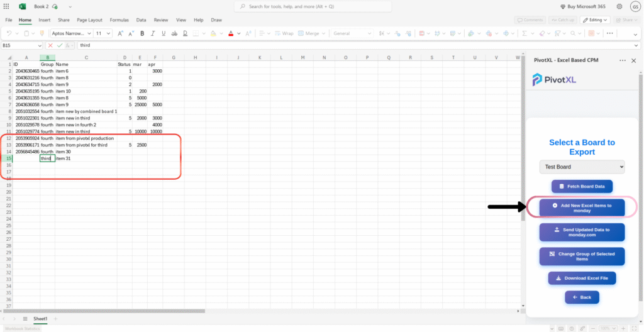The height and width of the screenshot is (332, 644).
Task: Switch to the Insert tab
Action: [x=45, y=19]
